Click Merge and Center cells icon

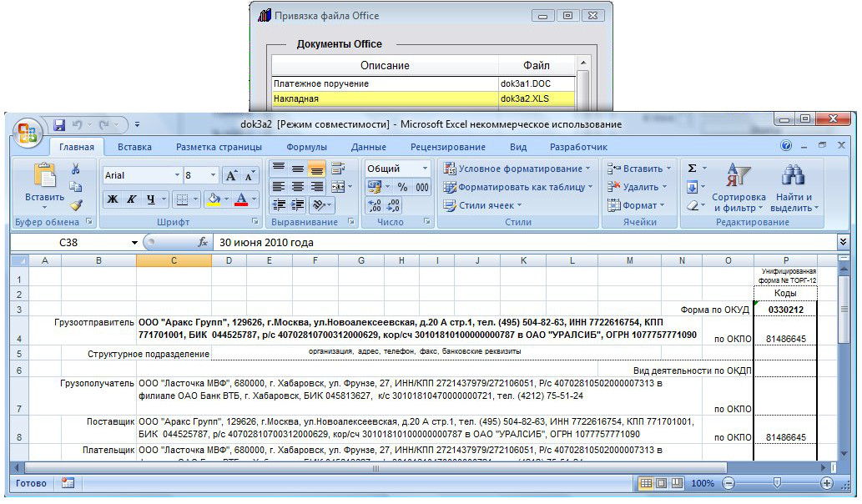[338, 187]
